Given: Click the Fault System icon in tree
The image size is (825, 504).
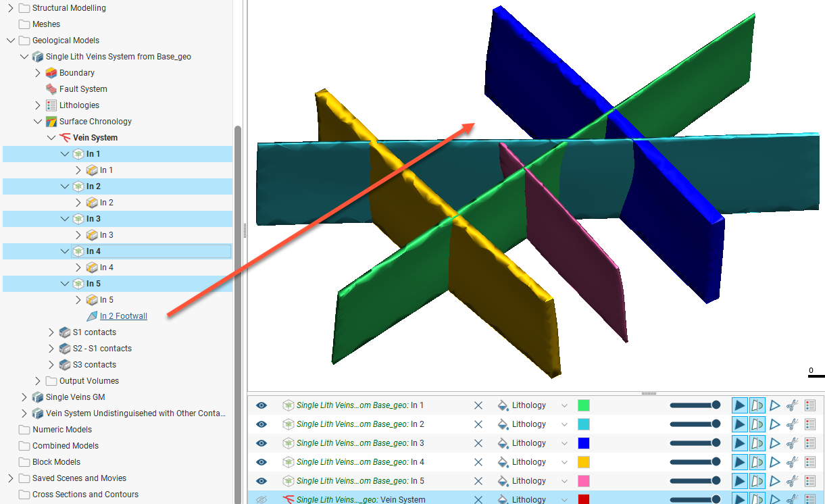Looking at the screenshot, I should point(51,89).
